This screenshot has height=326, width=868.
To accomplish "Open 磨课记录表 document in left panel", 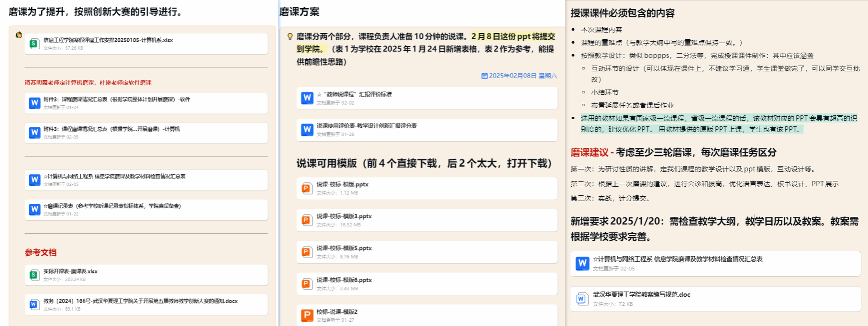I will coord(112,206).
